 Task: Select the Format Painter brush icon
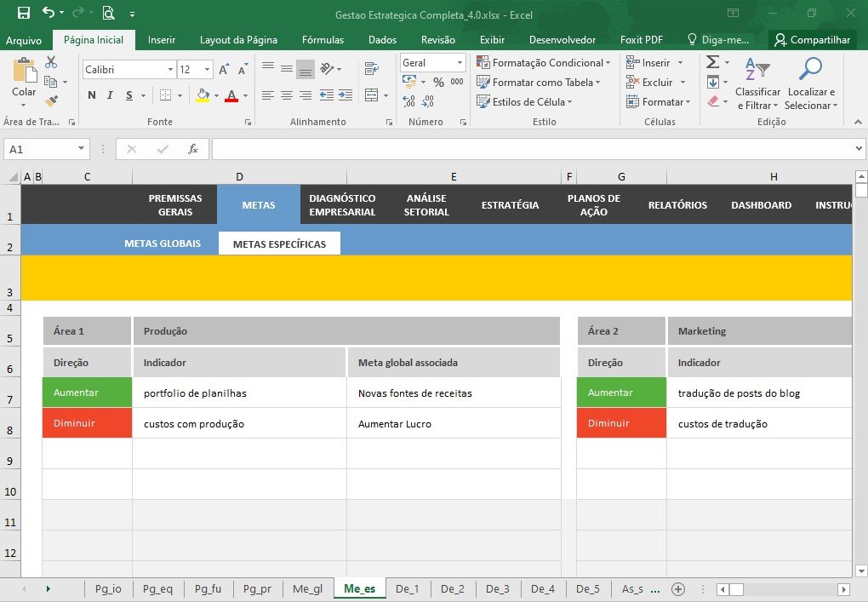pos(51,100)
